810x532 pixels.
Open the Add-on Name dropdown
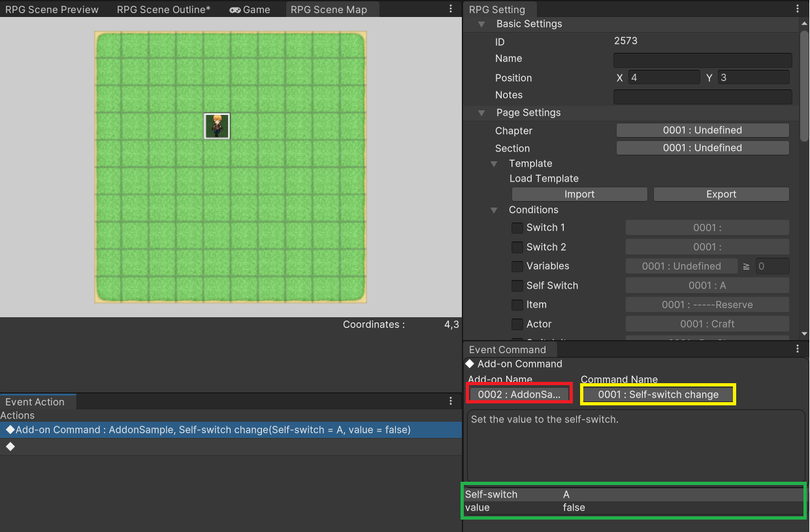pyautogui.click(x=519, y=394)
